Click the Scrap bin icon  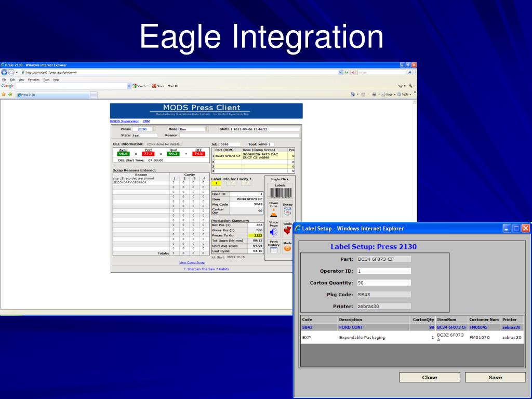pos(287,211)
